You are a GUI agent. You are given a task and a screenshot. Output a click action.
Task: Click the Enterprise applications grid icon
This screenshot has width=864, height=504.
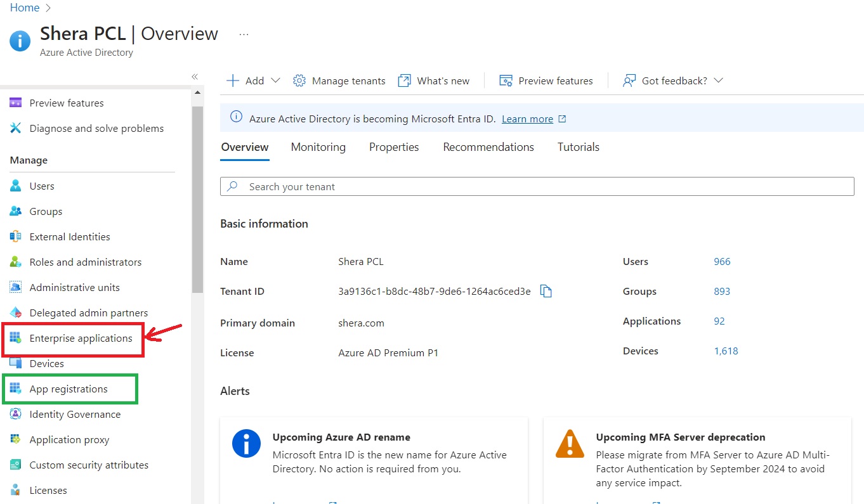pos(16,338)
